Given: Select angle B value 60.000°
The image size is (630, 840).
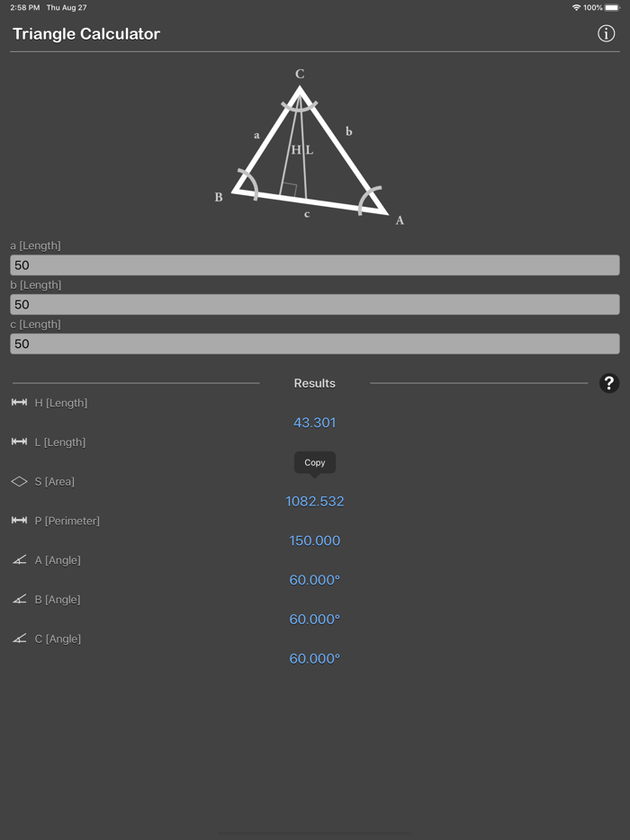Looking at the screenshot, I should [315, 620].
